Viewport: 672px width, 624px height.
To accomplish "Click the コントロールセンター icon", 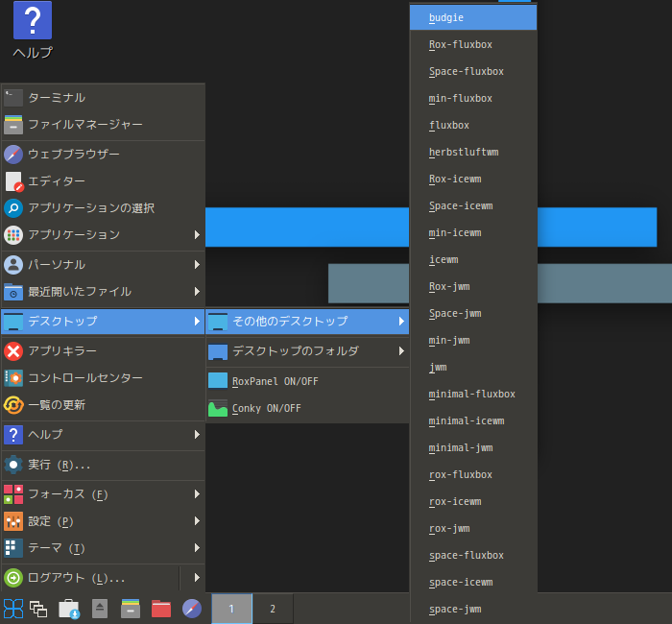I will tap(13, 378).
